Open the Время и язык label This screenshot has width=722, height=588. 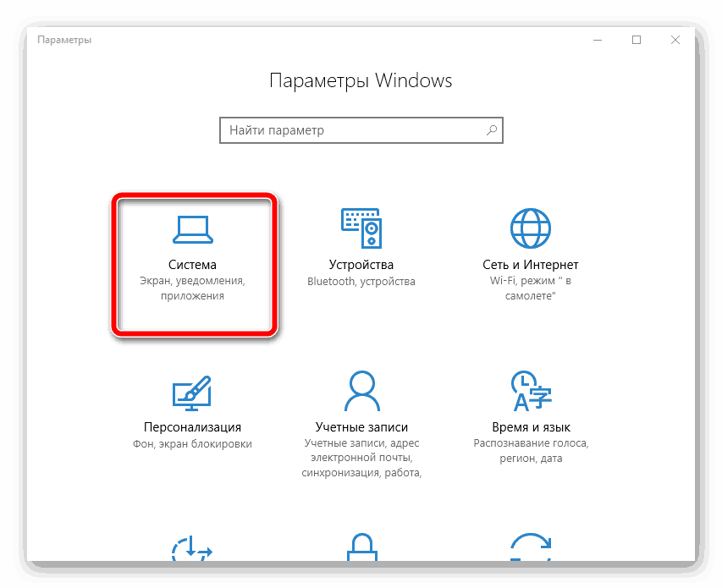(531, 427)
